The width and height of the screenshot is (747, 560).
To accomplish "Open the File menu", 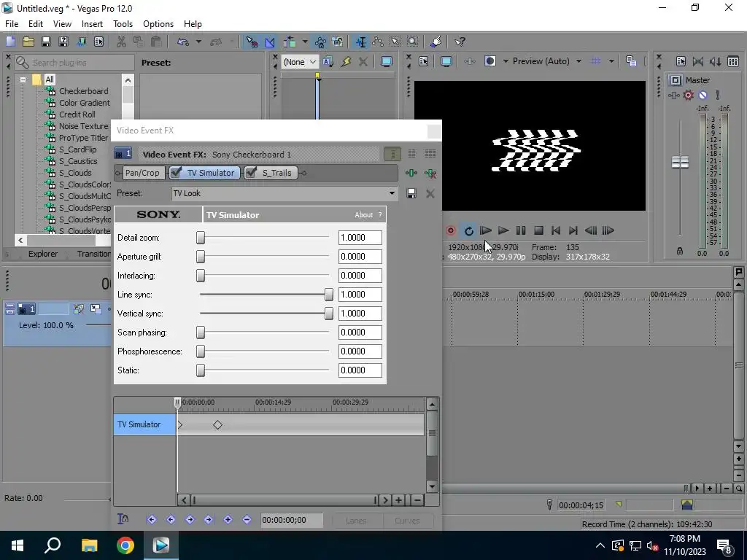I will tap(12, 24).
